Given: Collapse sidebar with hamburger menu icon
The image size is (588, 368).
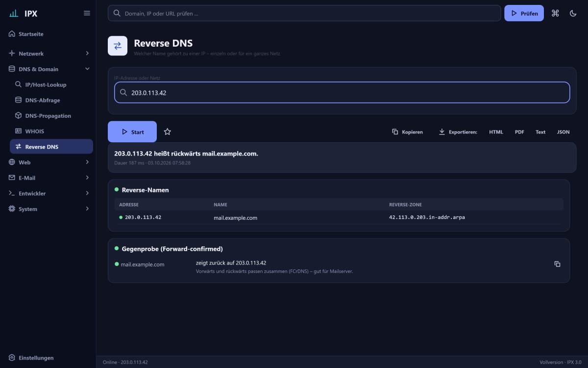Looking at the screenshot, I should pyautogui.click(x=87, y=13).
